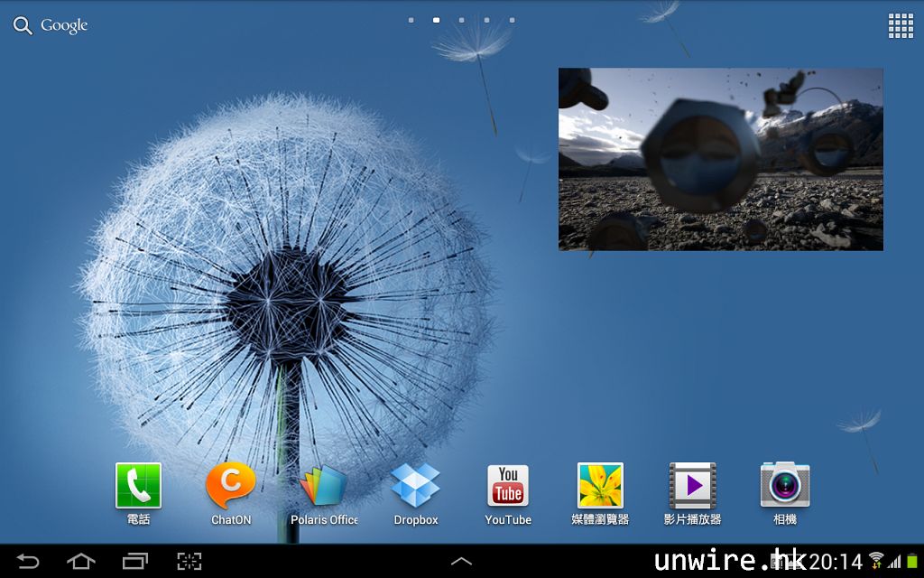924x578 pixels.
Task: Open the YouTube app
Action: (508, 486)
